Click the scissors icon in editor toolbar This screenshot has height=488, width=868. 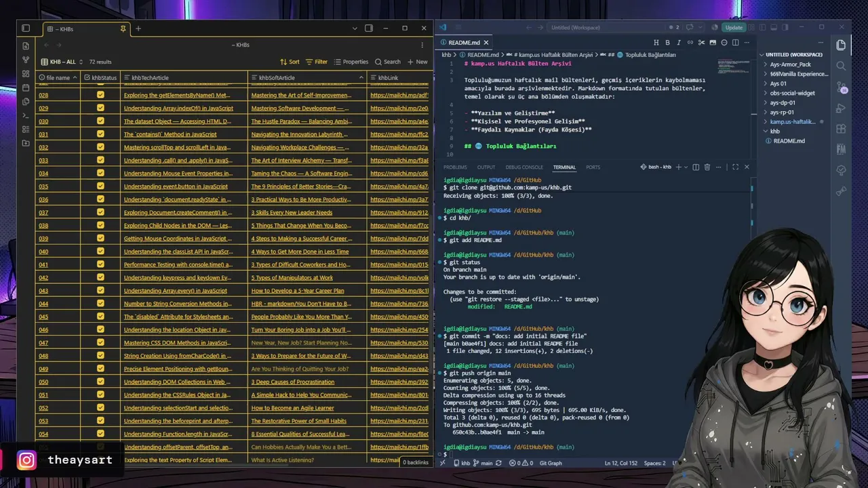[702, 43]
